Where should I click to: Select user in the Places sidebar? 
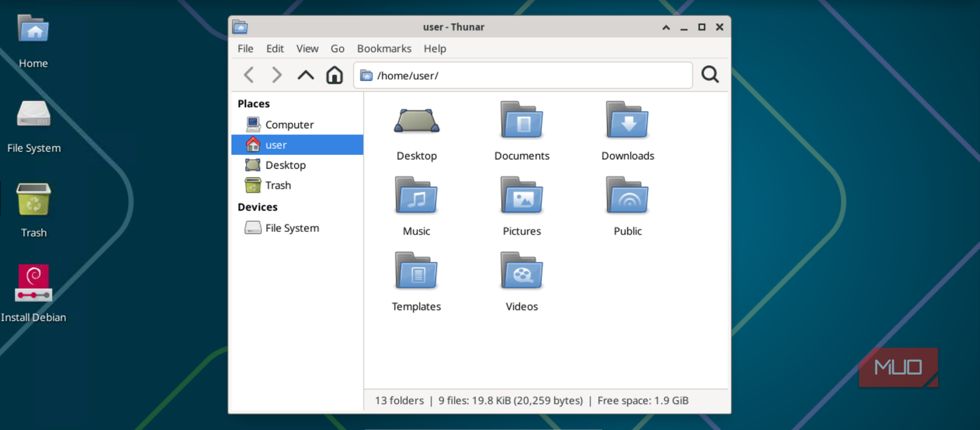point(297,145)
